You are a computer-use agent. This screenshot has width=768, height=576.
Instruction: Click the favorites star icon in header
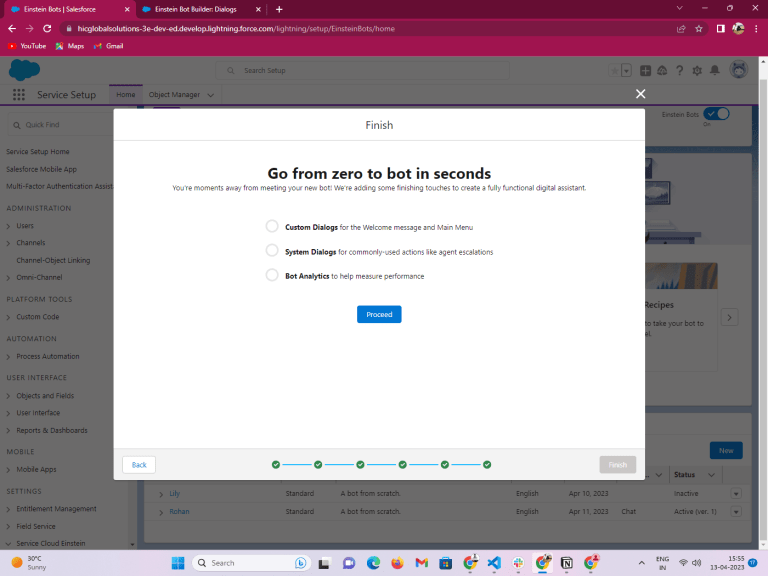(614, 71)
